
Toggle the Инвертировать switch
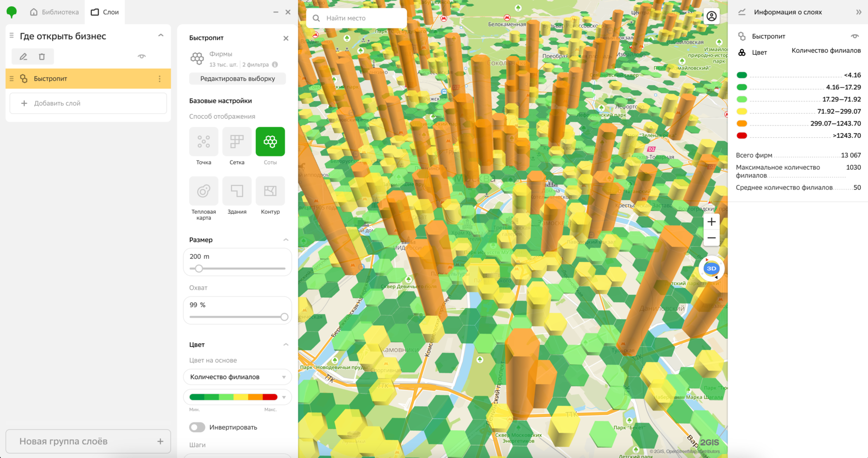(x=197, y=427)
